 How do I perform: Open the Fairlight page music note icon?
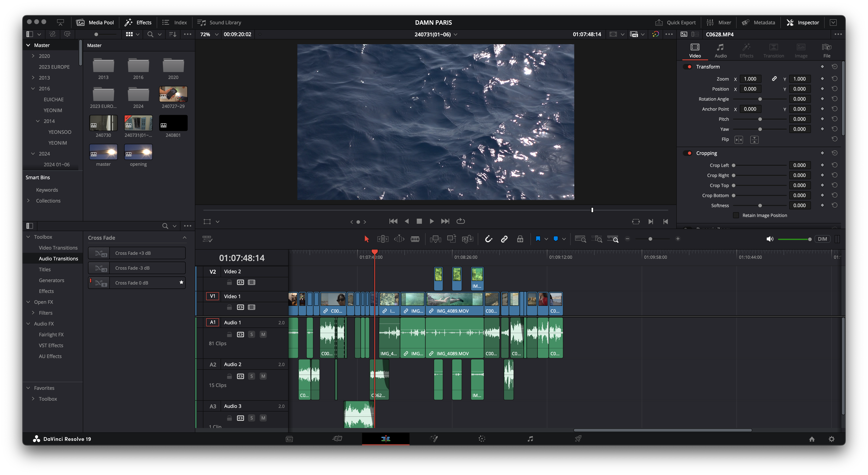point(530,439)
